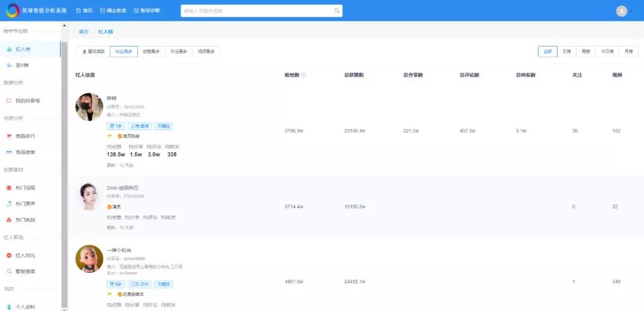Image resolution: width=644 pixels, height=311 pixels.
Task: Open the 我的抖音号 sidebar entry
Action: click(x=30, y=101)
